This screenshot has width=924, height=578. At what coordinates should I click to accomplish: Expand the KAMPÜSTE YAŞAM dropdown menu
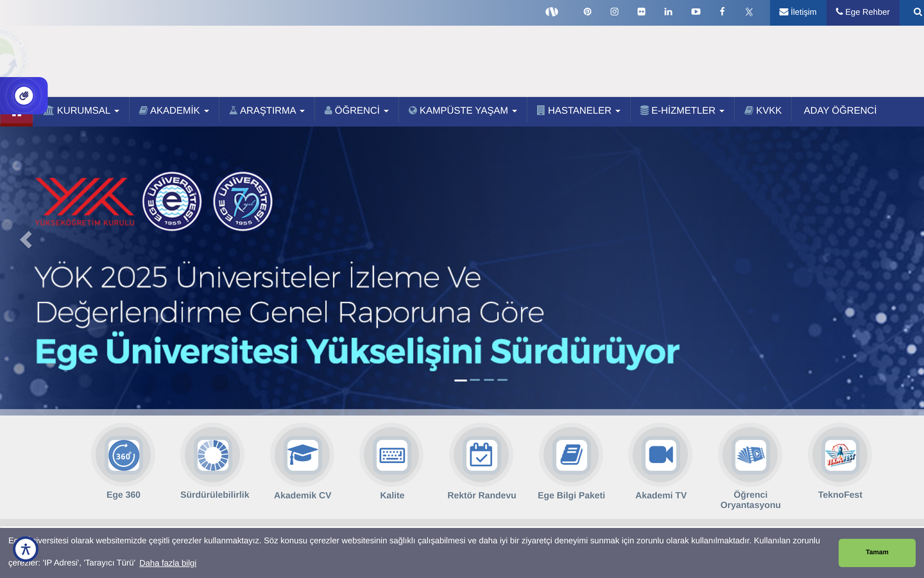tap(463, 110)
